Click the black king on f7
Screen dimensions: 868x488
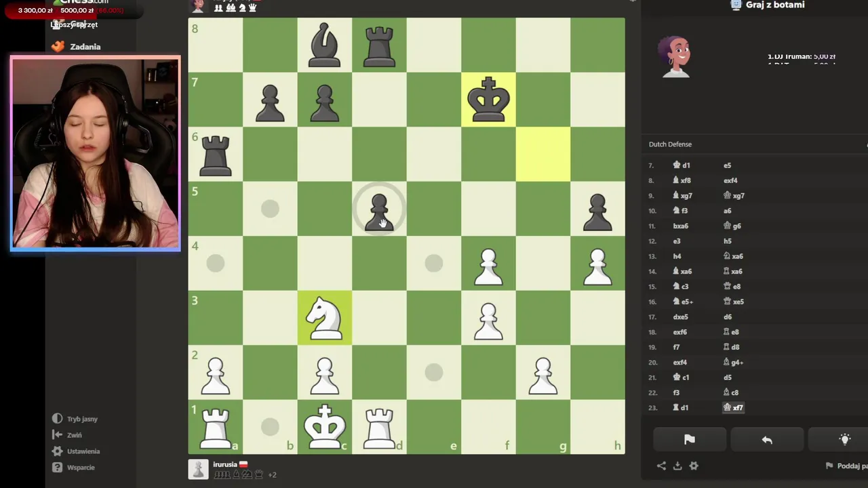[x=488, y=100]
